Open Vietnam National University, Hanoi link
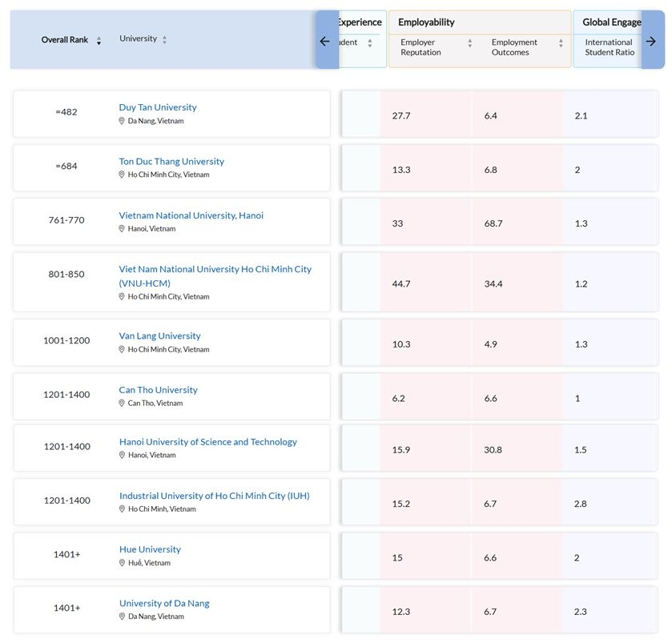Viewport: 672px width, 643px height. (x=191, y=215)
